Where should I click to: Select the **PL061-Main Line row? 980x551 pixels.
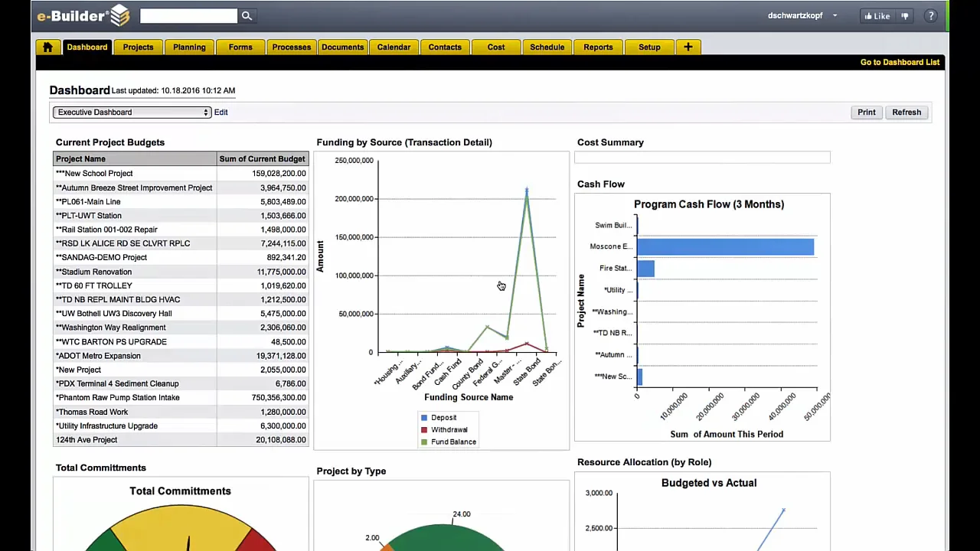click(181, 202)
